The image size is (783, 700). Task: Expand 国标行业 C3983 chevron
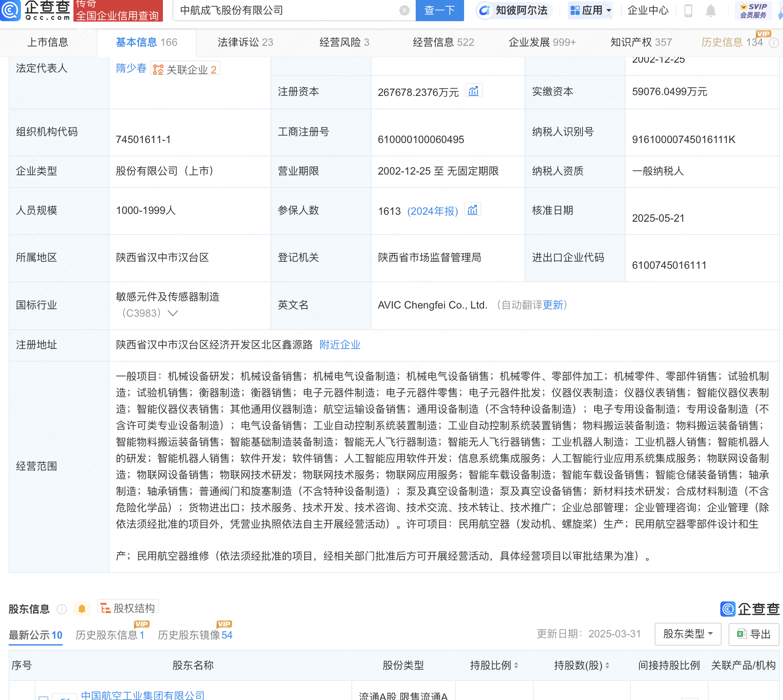(x=173, y=313)
